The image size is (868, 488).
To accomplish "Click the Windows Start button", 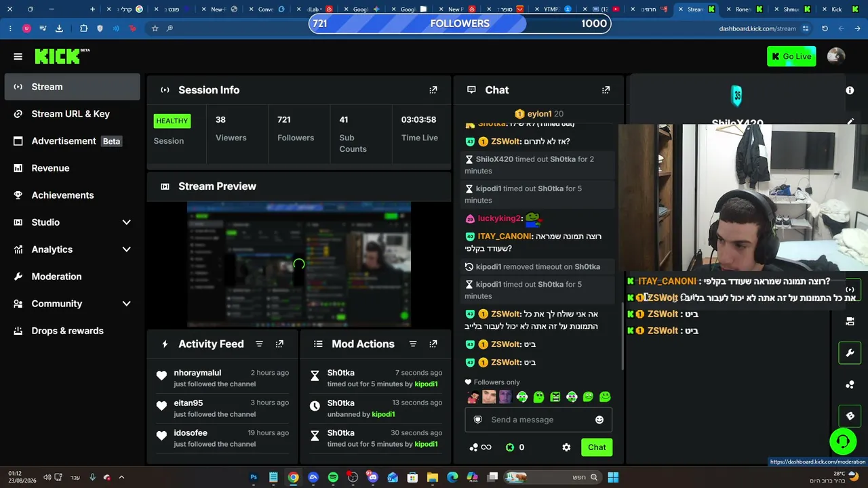I will [613, 477].
